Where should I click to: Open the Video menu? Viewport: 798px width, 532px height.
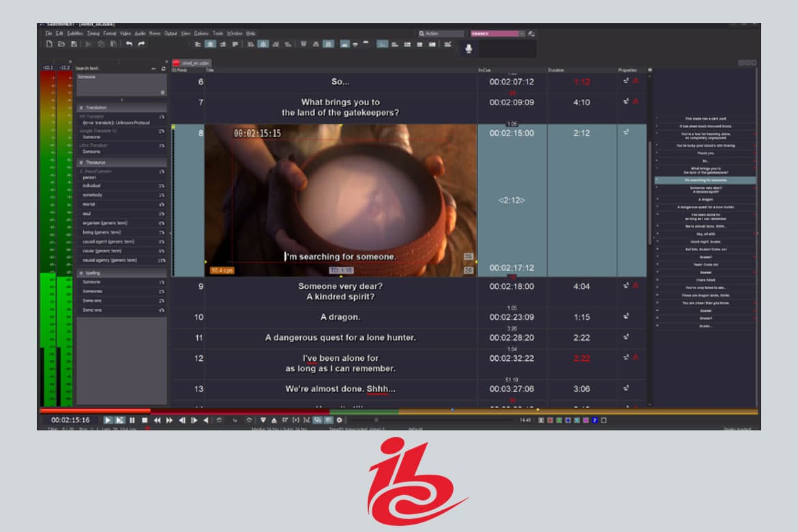click(125, 33)
